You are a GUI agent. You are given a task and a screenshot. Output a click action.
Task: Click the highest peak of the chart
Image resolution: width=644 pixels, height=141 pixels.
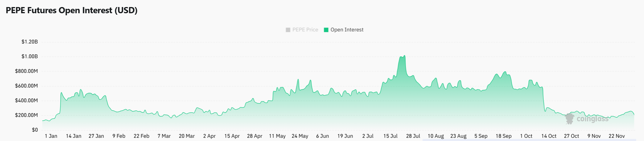coord(404,56)
